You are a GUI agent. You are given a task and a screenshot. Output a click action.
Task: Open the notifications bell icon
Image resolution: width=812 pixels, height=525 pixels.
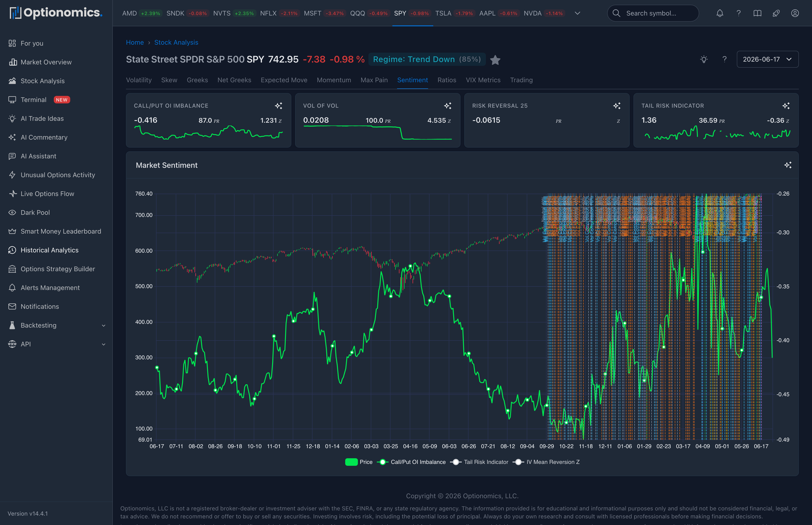click(720, 13)
